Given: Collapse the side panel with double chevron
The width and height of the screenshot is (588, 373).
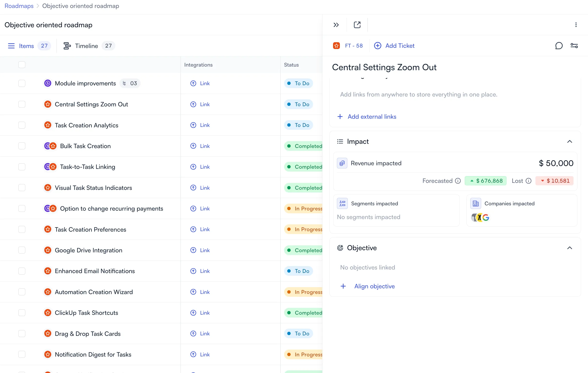Looking at the screenshot, I should 336,25.
